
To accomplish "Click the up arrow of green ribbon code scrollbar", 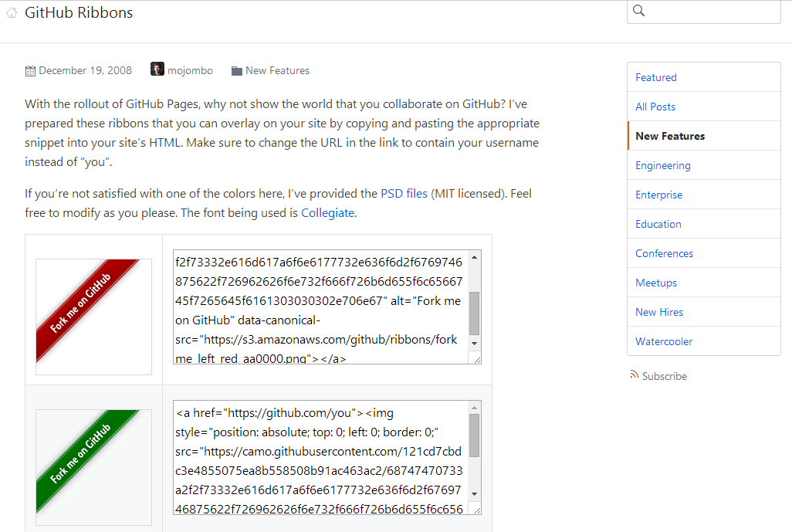I will tap(474, 408).
